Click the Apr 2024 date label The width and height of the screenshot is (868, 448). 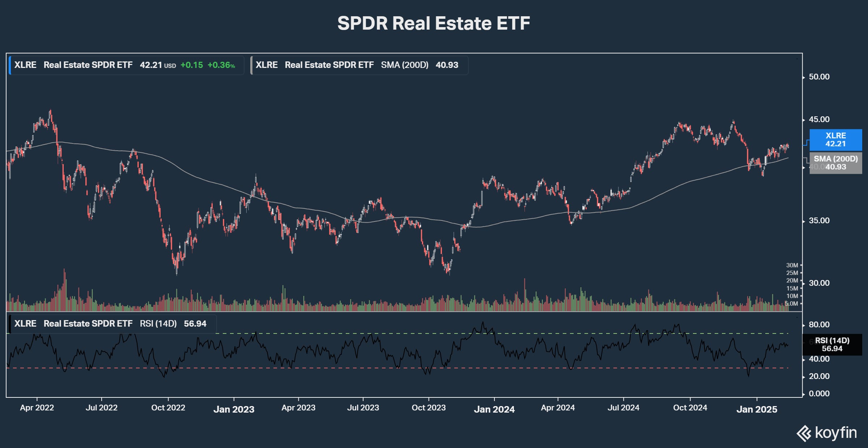[x=558, y=408]
